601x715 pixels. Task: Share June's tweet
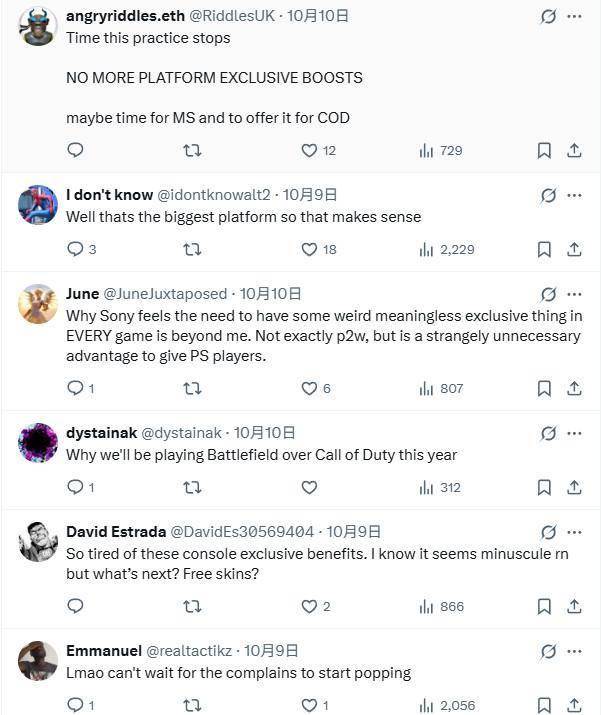(x=574, y=388)
